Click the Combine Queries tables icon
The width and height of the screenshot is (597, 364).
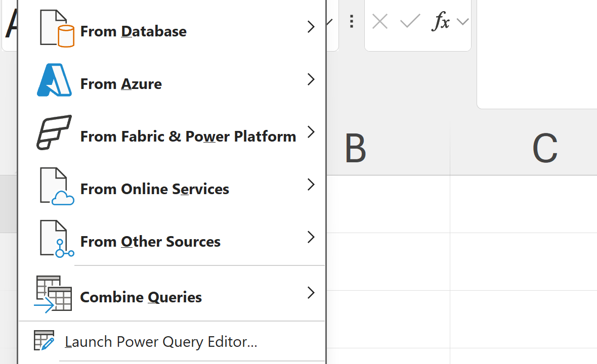click(x=54, y=294)
